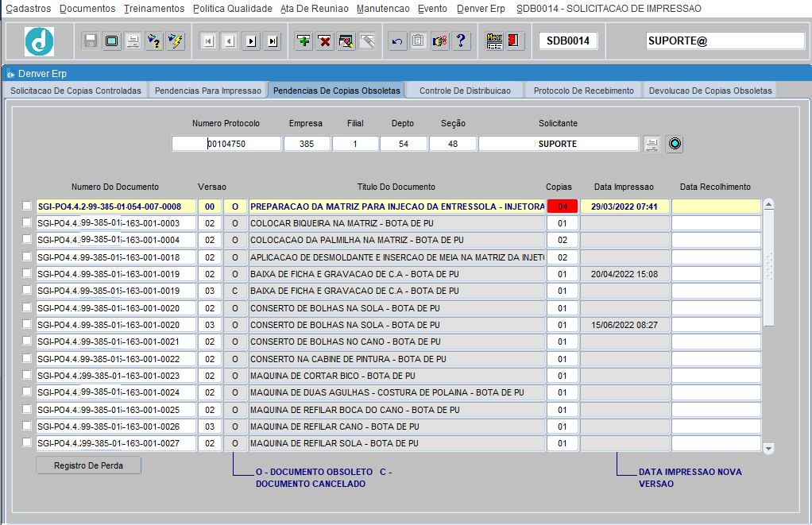
Task: Click the Depto field showing 54
Action: point(404,144)
